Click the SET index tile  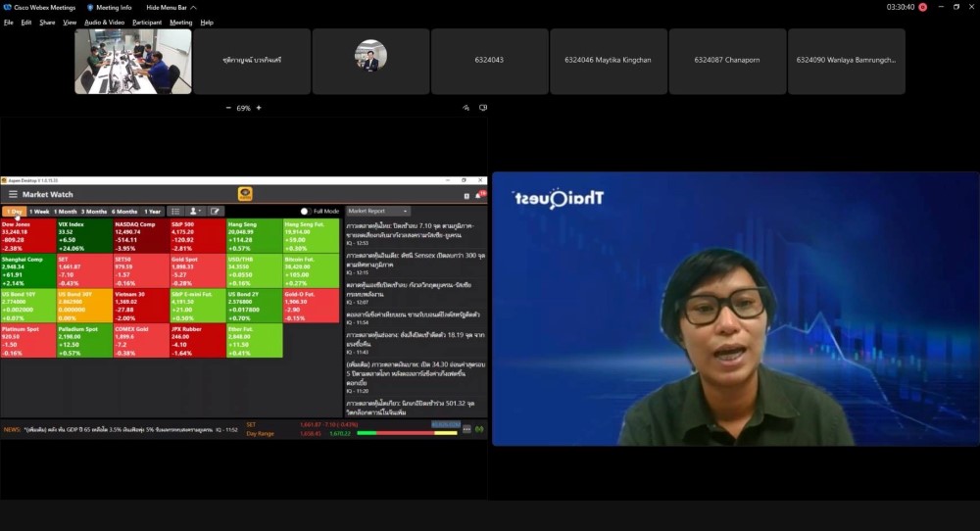(84, 270)
